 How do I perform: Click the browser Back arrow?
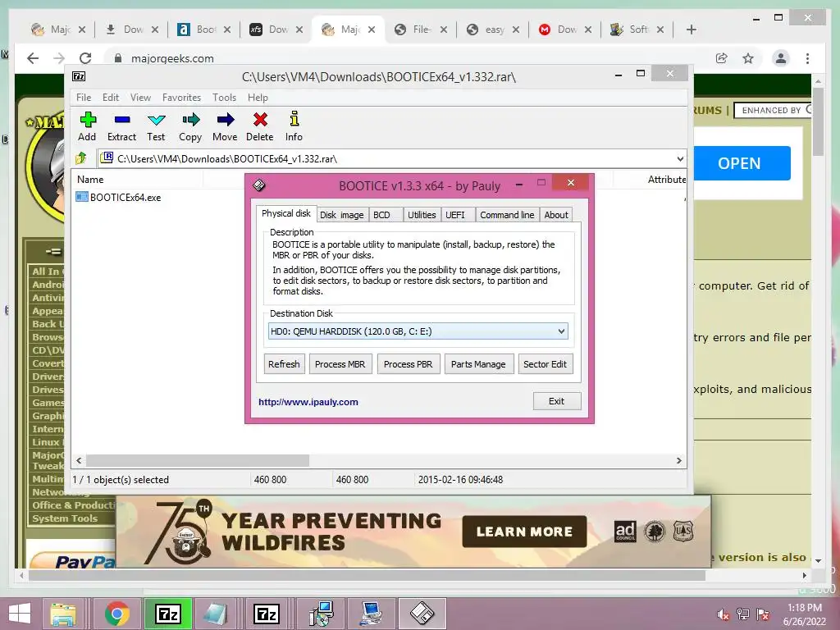(33, 58)
